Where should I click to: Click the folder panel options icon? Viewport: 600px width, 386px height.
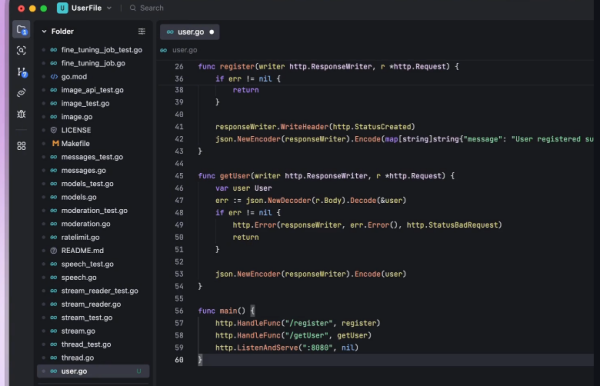(x=142, y=31)
